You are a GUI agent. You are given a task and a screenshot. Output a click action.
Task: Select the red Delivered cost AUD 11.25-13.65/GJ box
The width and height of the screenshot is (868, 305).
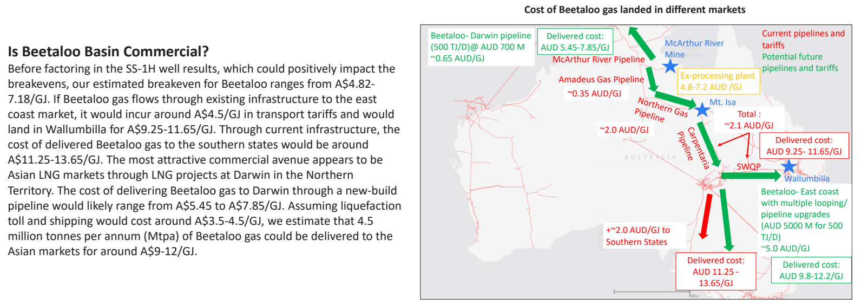pyautogui.click(x=715, y=271)
